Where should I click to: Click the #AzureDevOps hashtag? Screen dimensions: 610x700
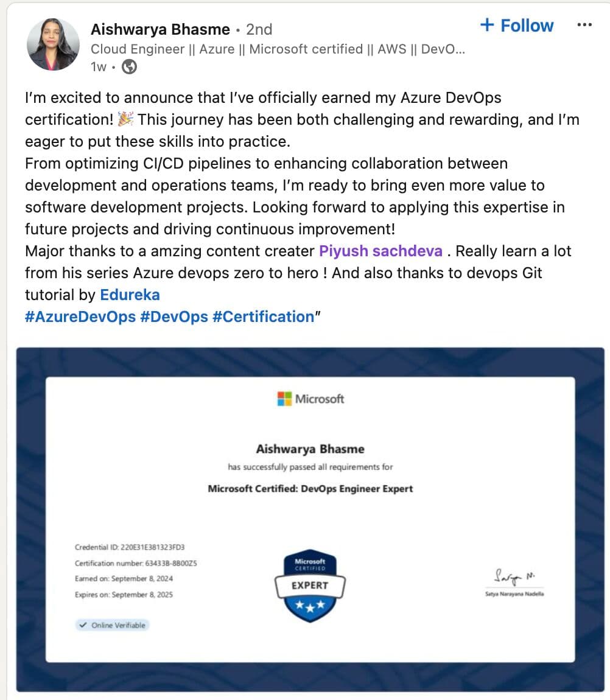click(x=80, y=317)
